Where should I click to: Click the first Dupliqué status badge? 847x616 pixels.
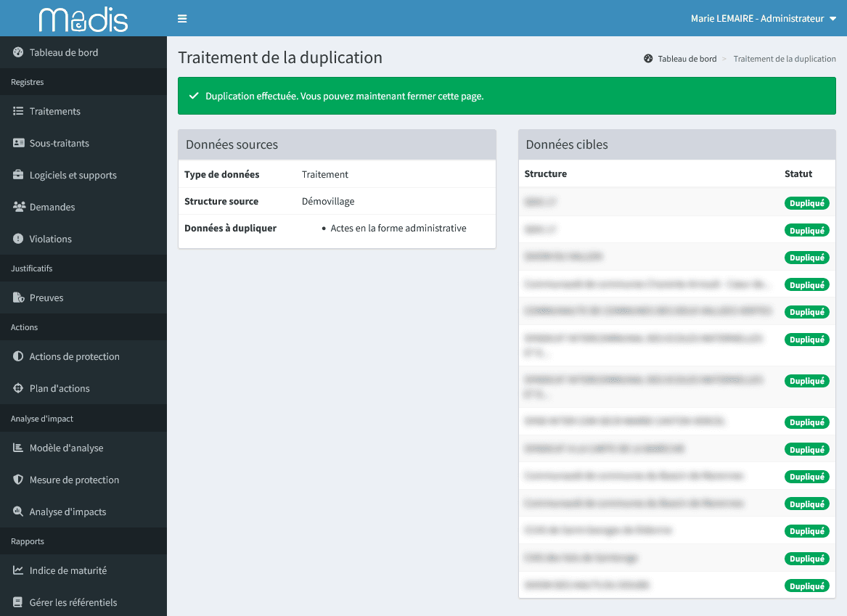806,203
